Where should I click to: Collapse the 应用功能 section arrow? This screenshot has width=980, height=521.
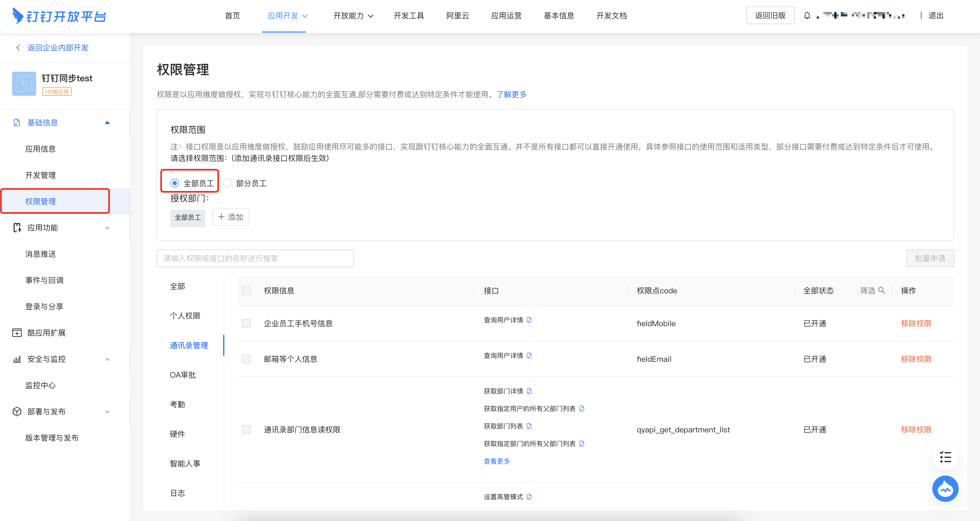pyautogui.click(x=107, y=228)
